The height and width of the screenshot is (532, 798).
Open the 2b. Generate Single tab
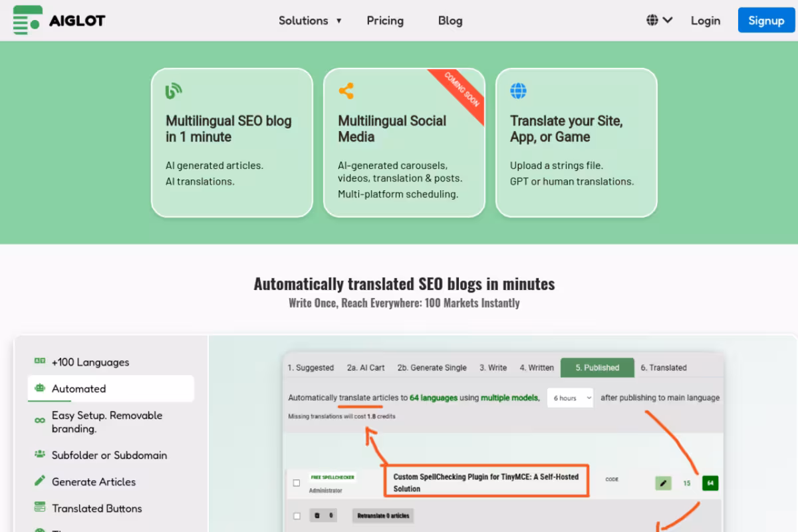[432, 368]
